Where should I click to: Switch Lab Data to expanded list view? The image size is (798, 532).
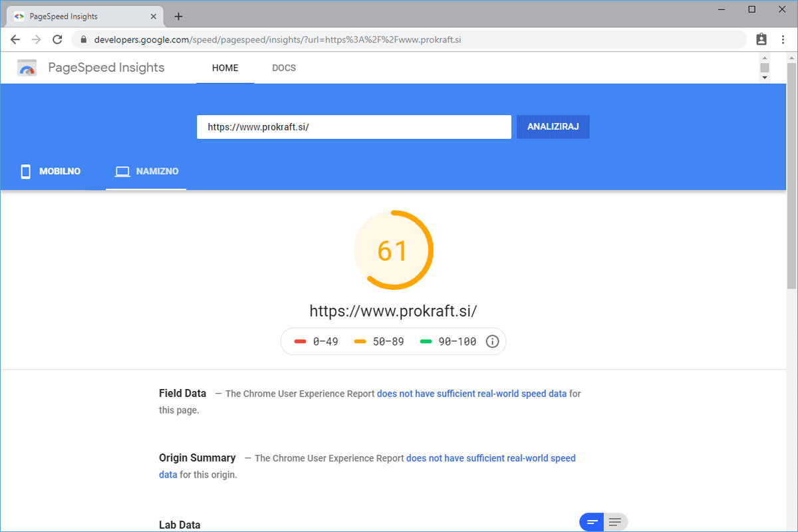pos(615,522)
